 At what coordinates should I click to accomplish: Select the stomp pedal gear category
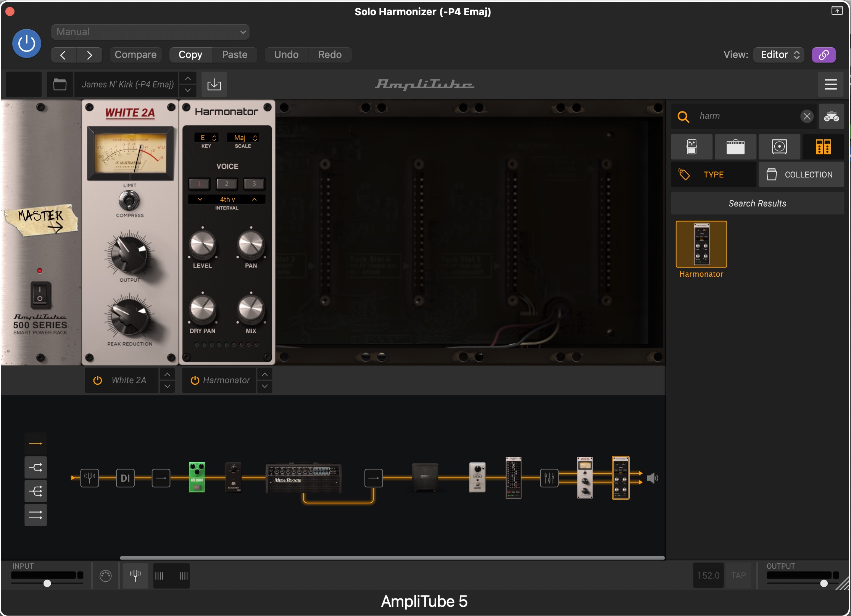(691, 147)
